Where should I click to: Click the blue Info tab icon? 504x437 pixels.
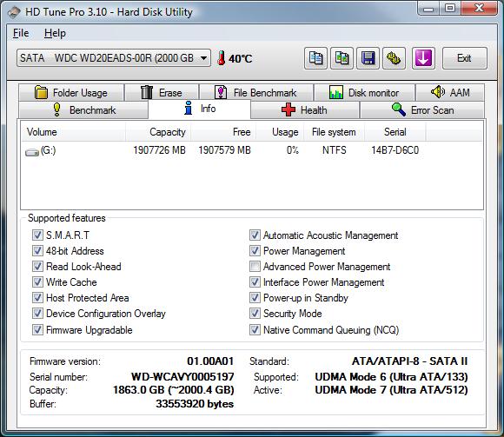pos(189,108)
